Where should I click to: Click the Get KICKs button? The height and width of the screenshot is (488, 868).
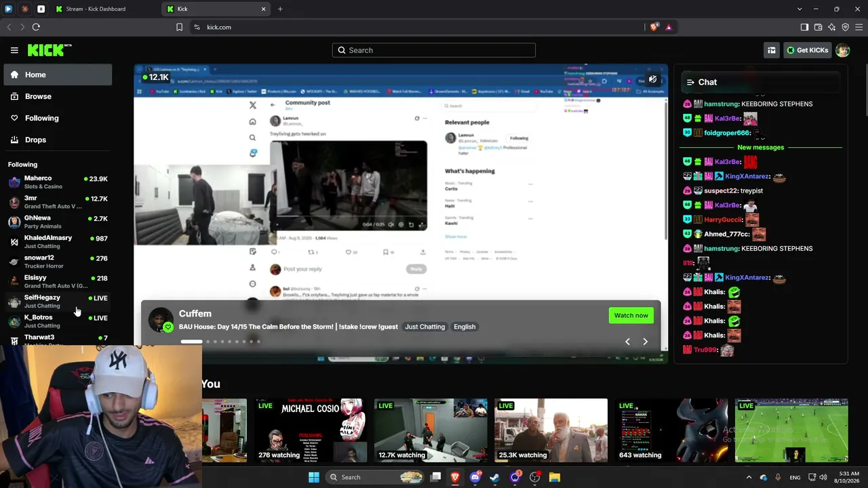pyautogui.click(x=807, y=50)
